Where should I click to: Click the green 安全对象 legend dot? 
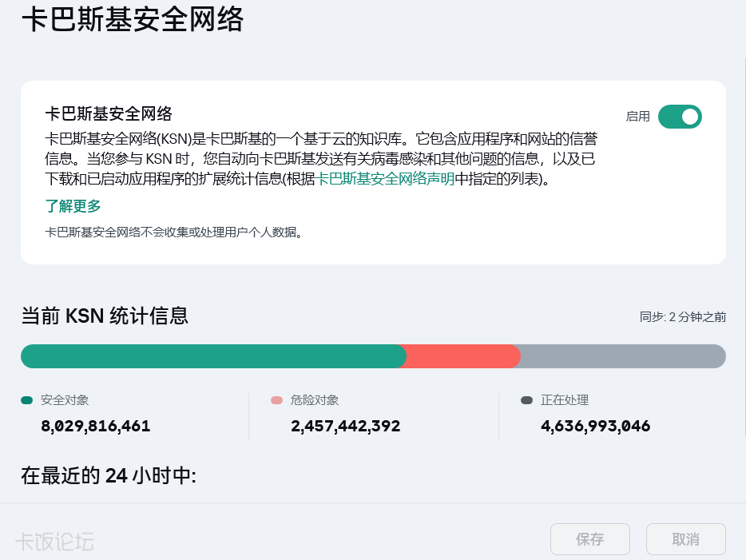(26, 400)
